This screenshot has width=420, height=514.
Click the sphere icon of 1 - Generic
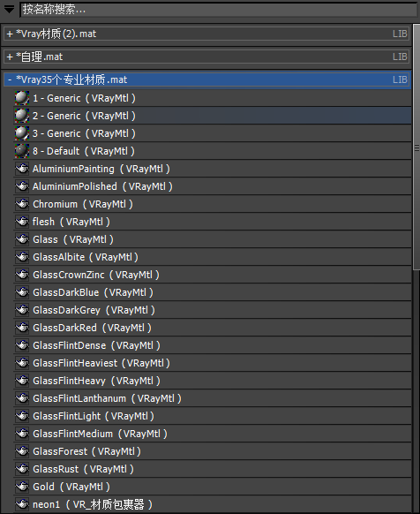[22, 98]
